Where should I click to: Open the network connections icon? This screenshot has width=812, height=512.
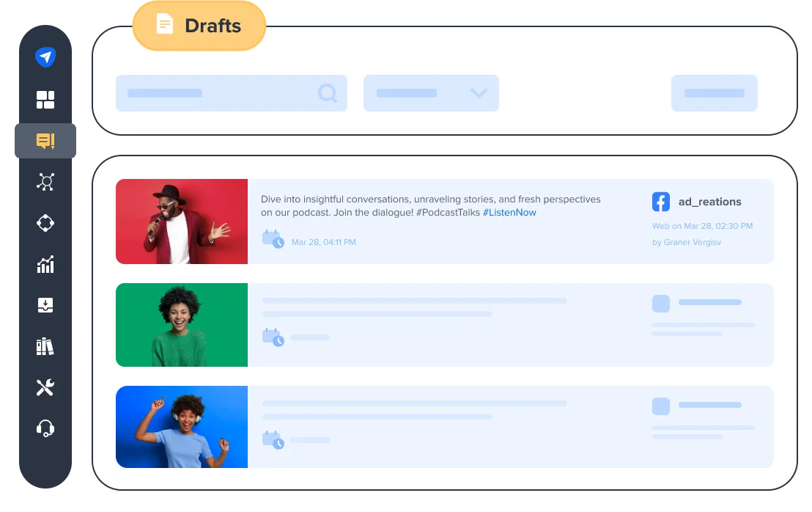point(45,181)
